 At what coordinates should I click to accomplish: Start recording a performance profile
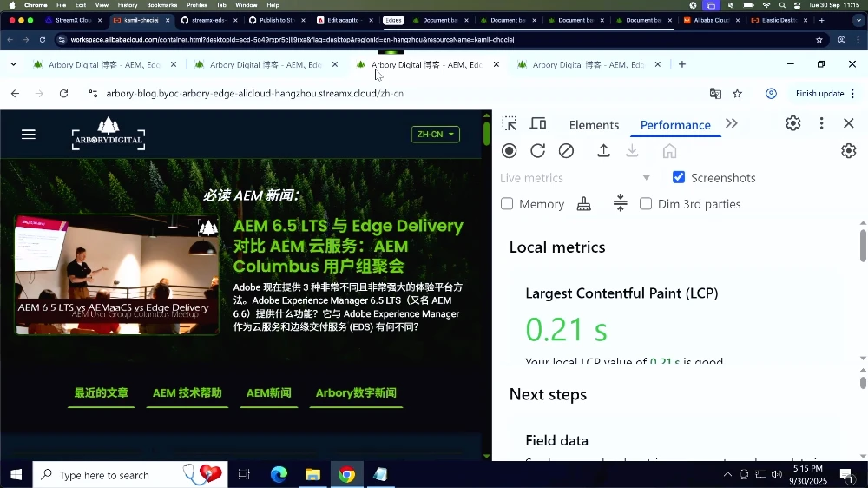click(x=510, y=151)
